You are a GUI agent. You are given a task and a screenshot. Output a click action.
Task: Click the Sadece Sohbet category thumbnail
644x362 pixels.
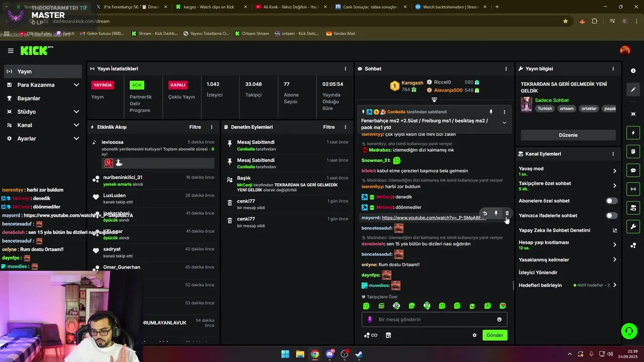click(526, 104)
